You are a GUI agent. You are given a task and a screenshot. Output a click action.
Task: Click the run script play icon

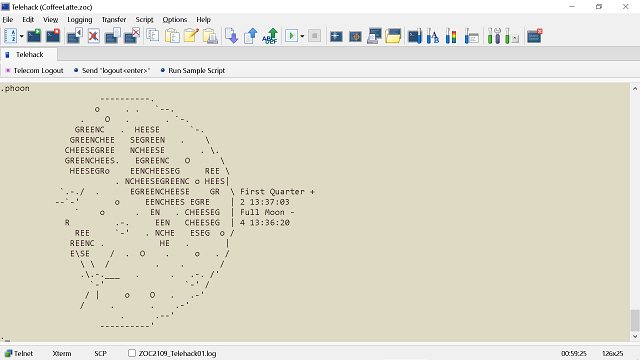pyautogui.click(x=291, y=36)
